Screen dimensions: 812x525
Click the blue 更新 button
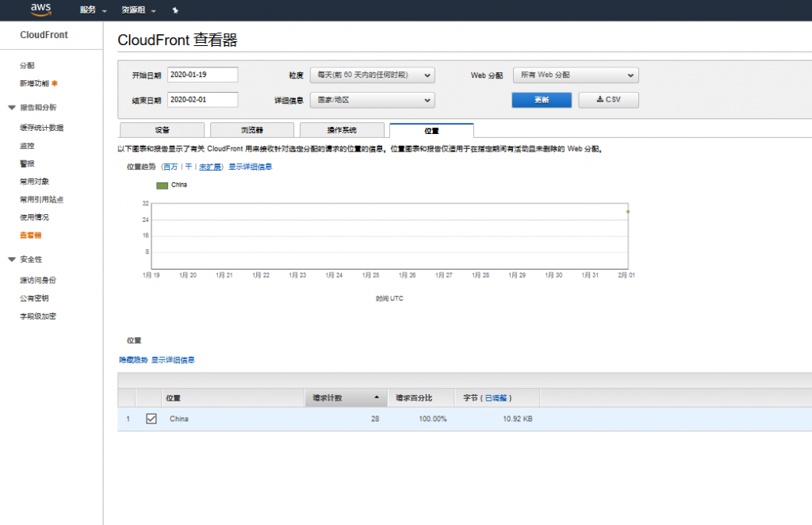tap(542, 100)
